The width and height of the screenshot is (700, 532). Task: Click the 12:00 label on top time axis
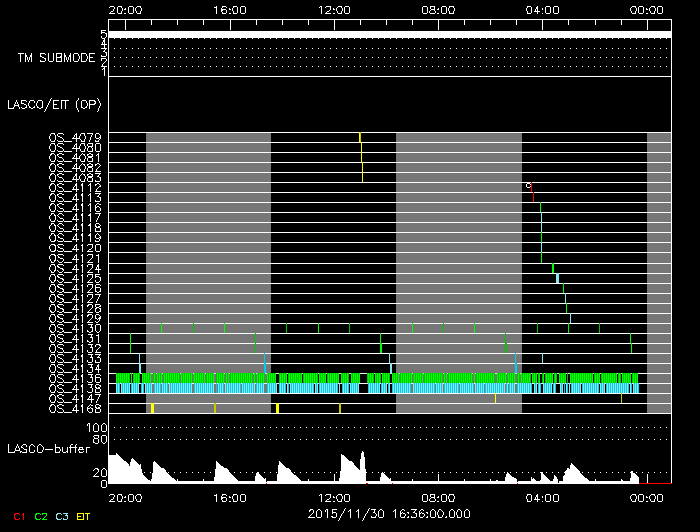point(334,9)
